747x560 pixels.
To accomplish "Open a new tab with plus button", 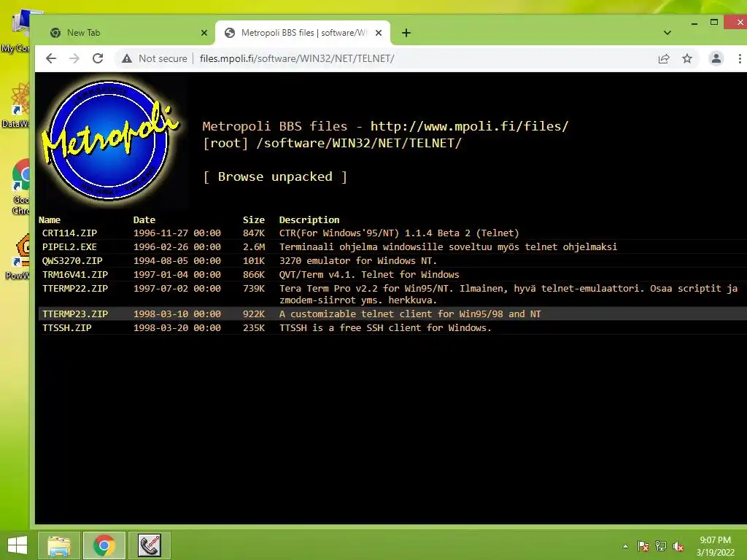I will [x=406, y=33].
